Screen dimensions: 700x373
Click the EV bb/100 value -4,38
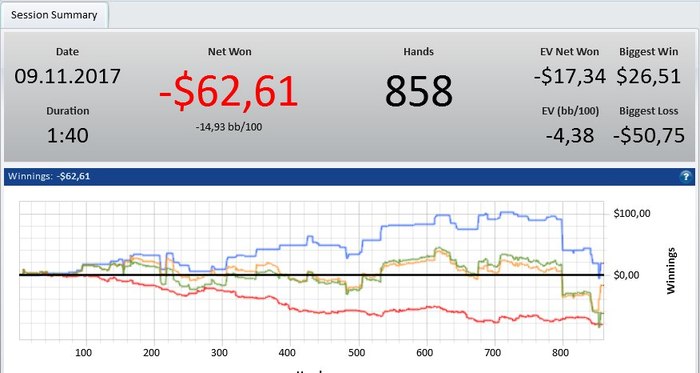(x=570, y=135)
